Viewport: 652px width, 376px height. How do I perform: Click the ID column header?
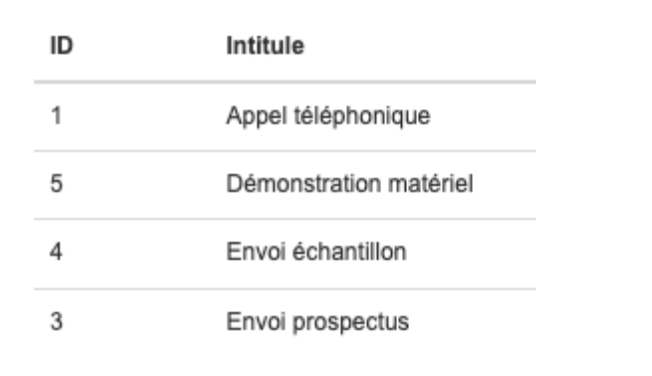click(62, 45)
